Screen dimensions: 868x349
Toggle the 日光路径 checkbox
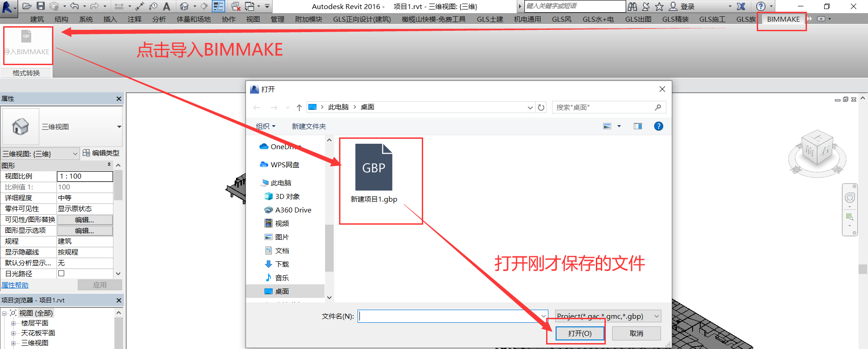pyautogui.click(x=61, y=274)
